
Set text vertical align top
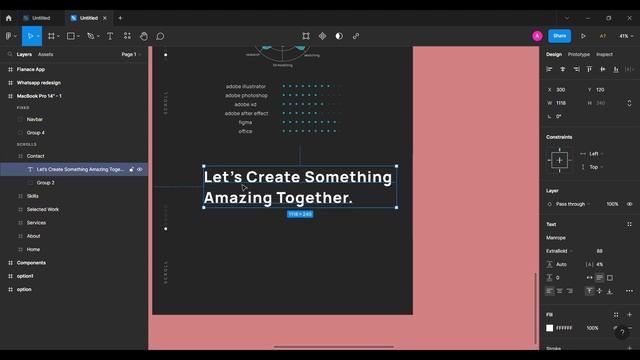point(589,291)
